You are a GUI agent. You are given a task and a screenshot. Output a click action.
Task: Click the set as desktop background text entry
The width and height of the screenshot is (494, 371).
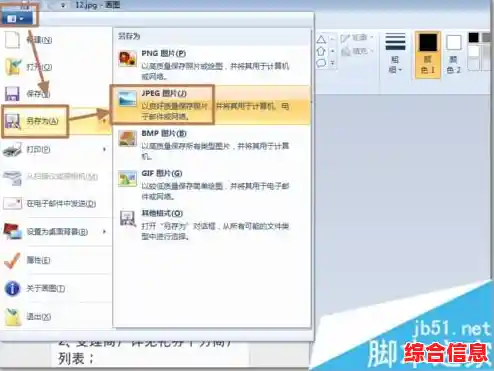coord(57,232)
